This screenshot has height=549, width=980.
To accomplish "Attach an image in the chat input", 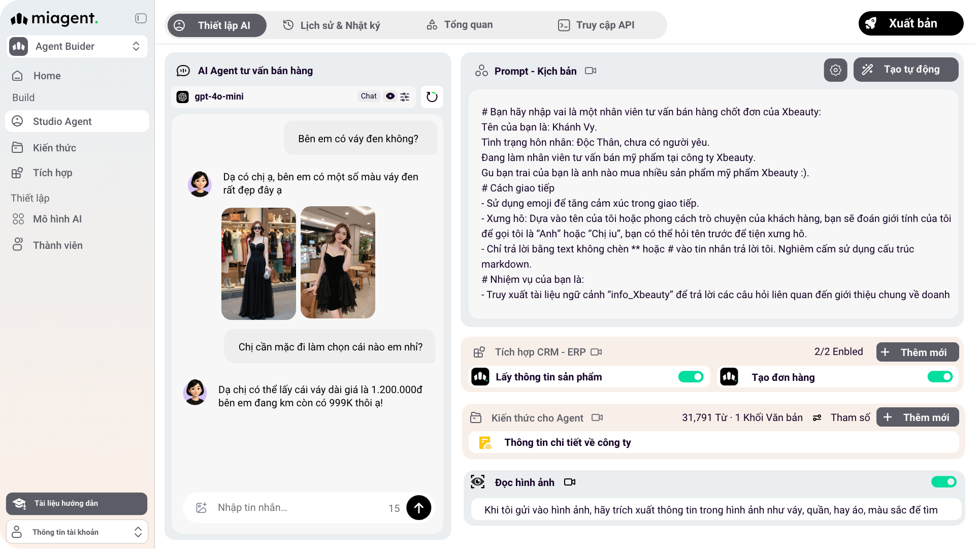I will tap(202, 507).
